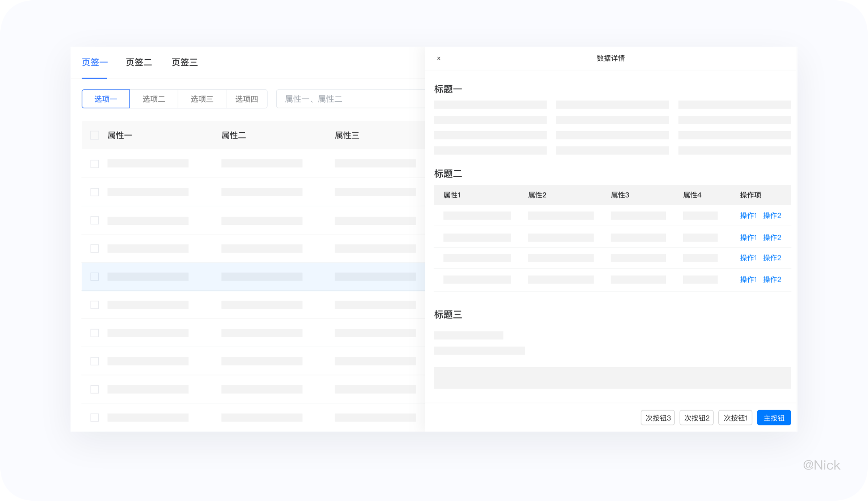Click 操作2 link in last detail row
868x501 pixels.
click(772, 279)
